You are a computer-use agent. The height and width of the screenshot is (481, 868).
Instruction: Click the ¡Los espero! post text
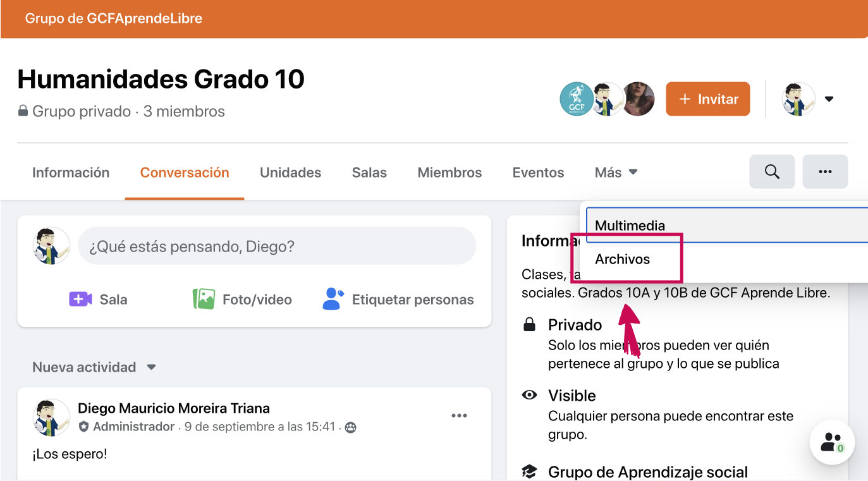(70, 454)
